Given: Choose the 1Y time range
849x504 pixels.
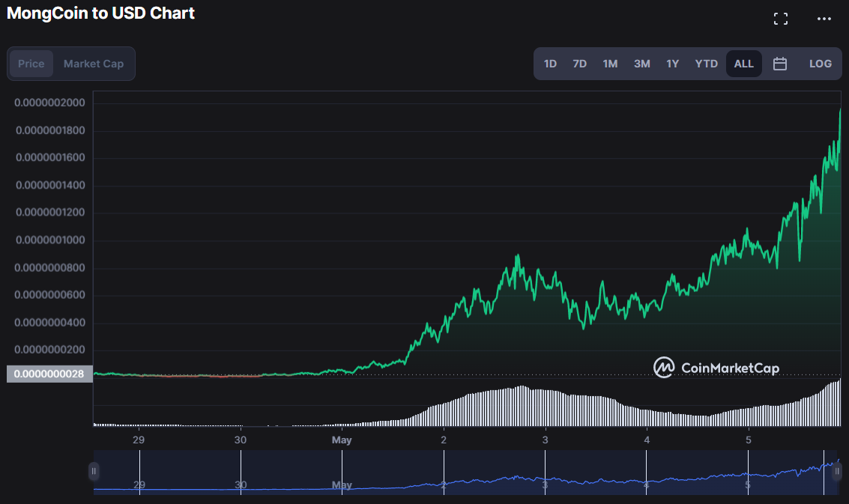Looking at the screenshot, I should 672,64.
